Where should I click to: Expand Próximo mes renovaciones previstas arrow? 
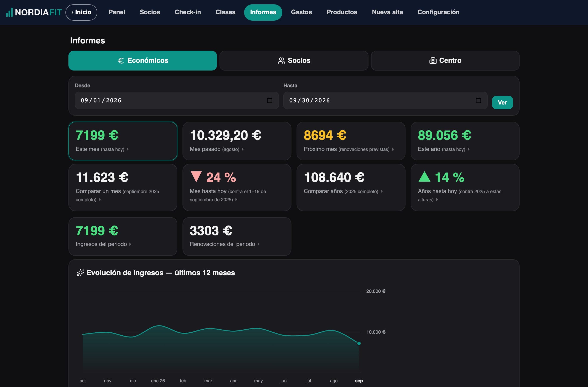point(393,149)
